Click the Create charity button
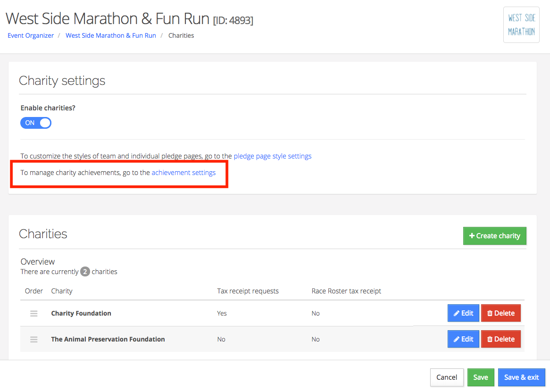This screenshot has width=550, height=392. (495, 236)
